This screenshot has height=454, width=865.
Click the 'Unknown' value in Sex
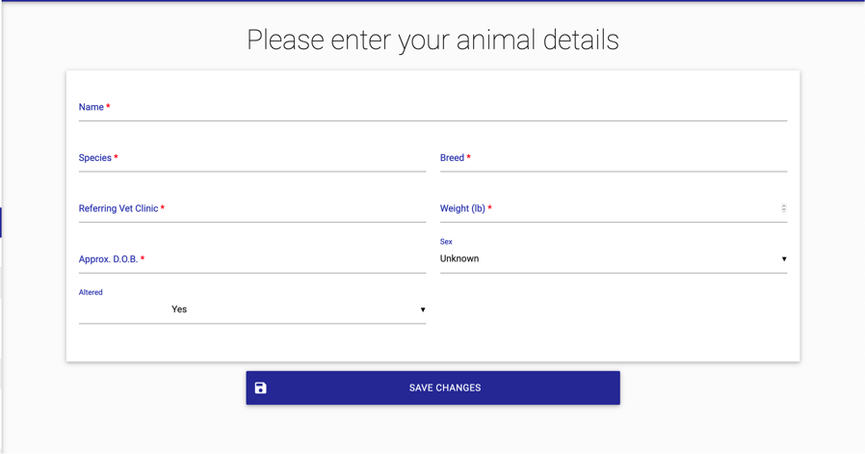point(460,259)
